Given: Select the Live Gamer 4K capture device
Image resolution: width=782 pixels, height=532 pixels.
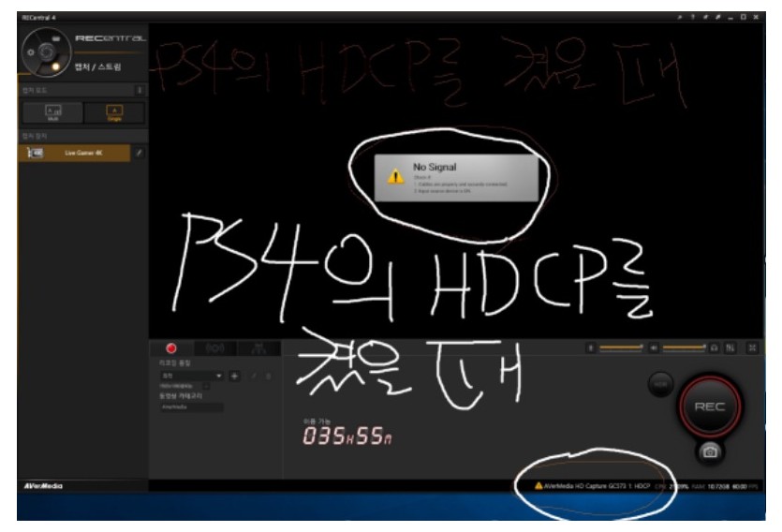Looking at the screenshot, I should (x=74, y=153).
